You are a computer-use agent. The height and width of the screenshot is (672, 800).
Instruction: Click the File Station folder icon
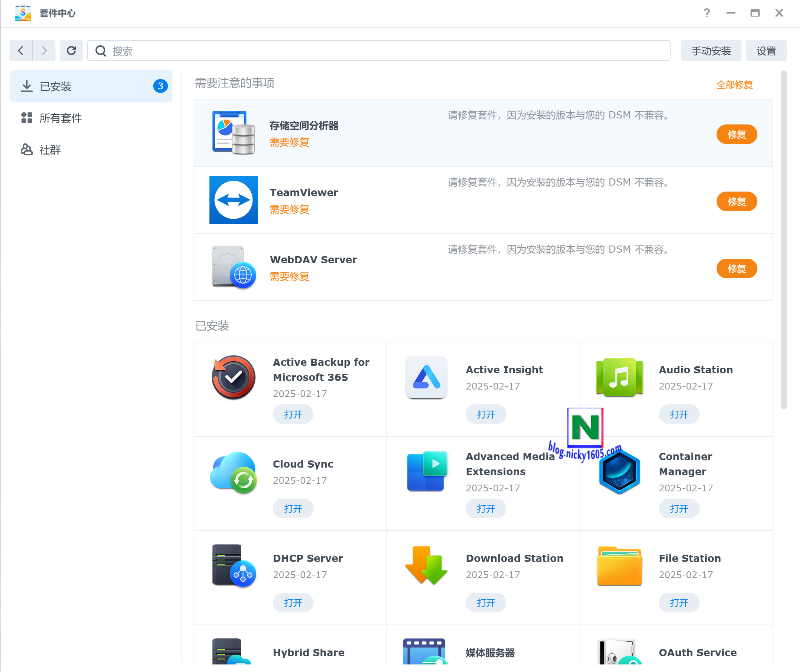click(x=619, y=566)
